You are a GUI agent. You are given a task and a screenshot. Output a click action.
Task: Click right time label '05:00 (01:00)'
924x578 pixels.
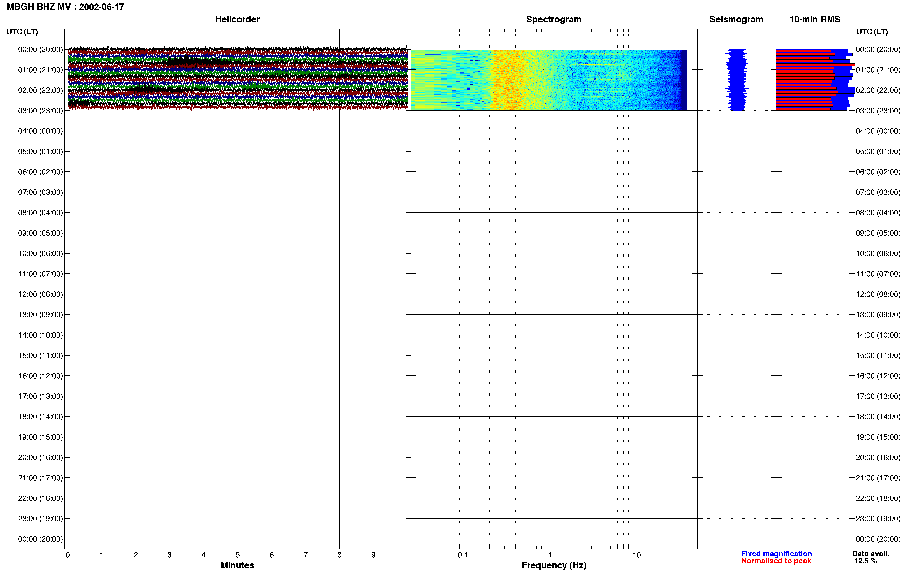[878, 151]
